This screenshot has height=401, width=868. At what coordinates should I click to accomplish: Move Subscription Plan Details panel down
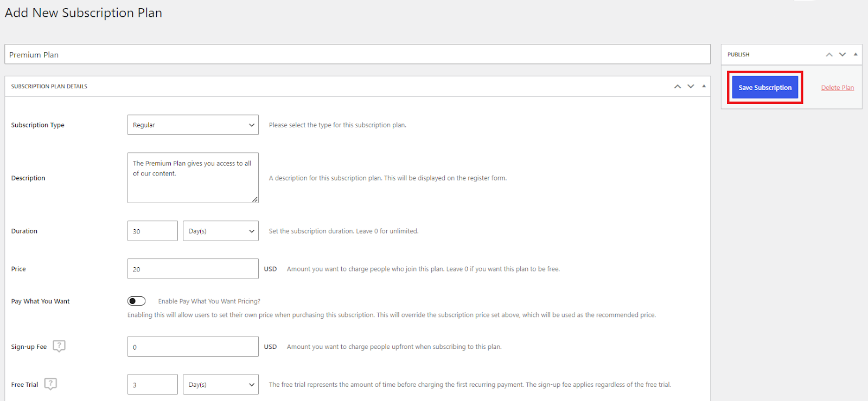click(691, 87)
